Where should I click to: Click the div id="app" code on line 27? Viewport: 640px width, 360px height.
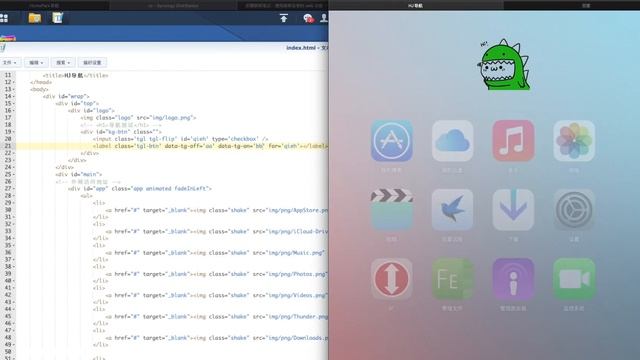click(140, 189)
